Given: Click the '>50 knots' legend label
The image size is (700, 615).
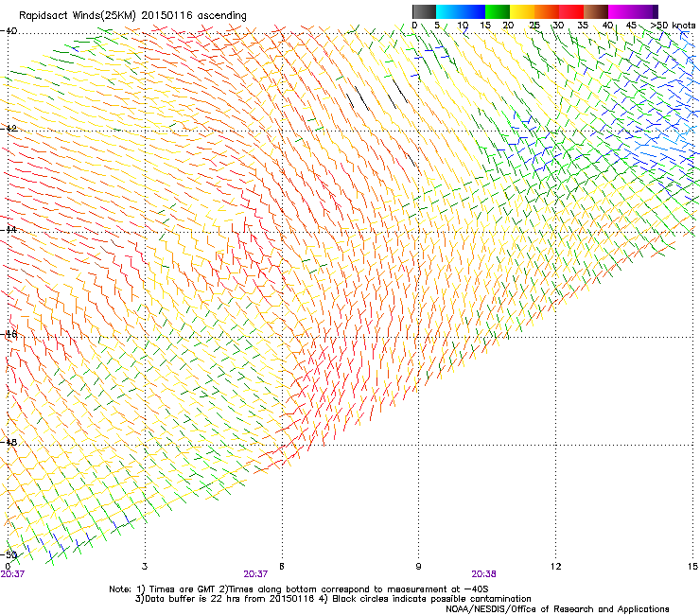Looking at the screenshot, I should click(673, 26).
